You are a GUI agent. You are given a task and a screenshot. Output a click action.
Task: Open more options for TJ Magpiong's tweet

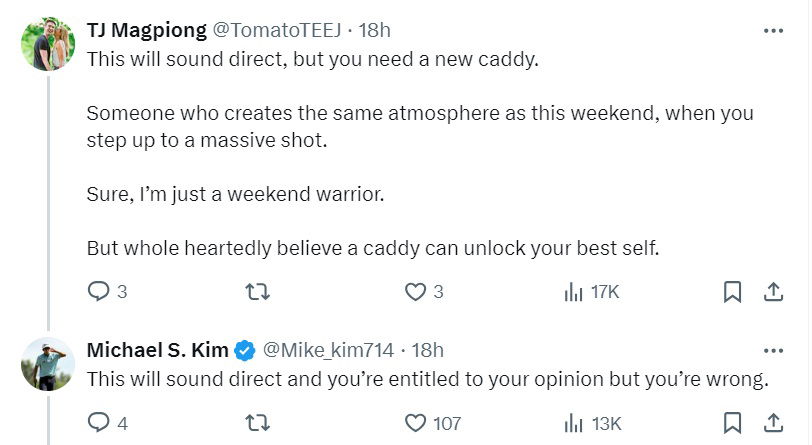point(773,31)
